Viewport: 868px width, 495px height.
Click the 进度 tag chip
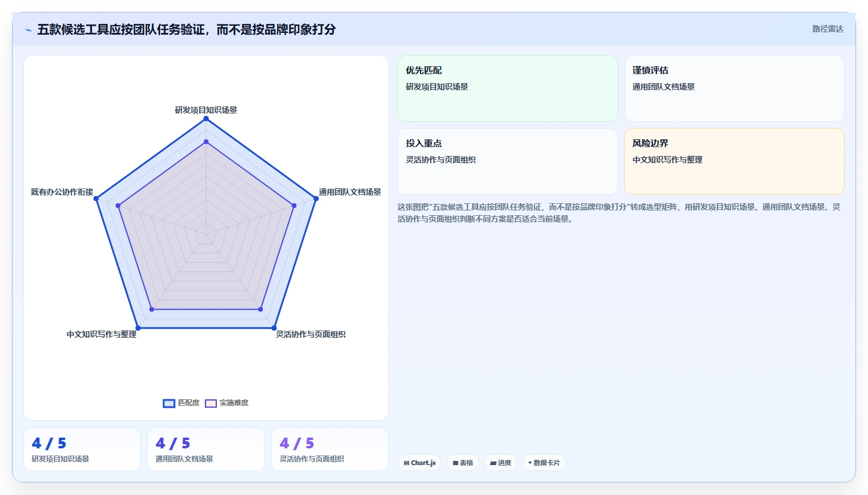[501, 463]
